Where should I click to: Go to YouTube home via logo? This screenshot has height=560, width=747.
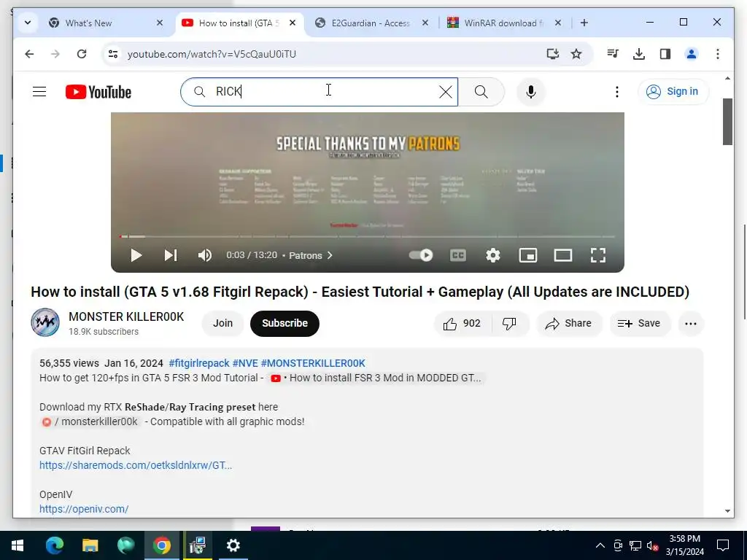(x=98, y=92)
